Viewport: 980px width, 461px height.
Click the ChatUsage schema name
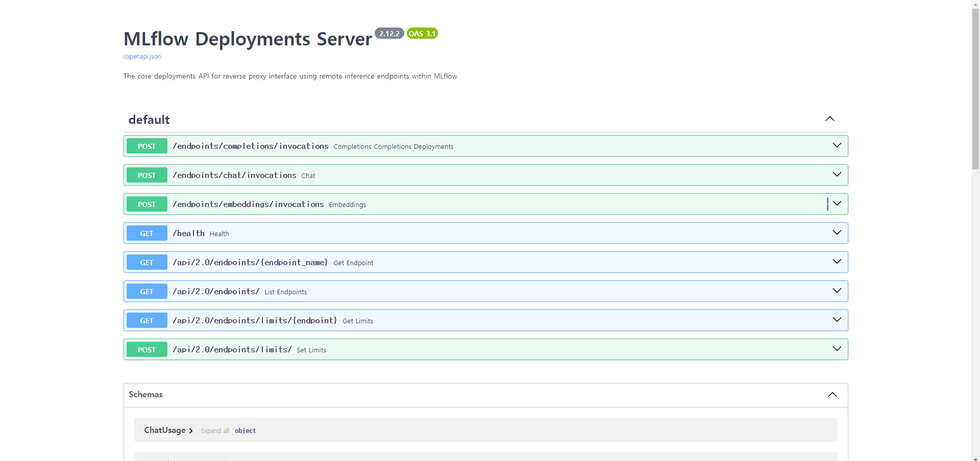[165, 430]
